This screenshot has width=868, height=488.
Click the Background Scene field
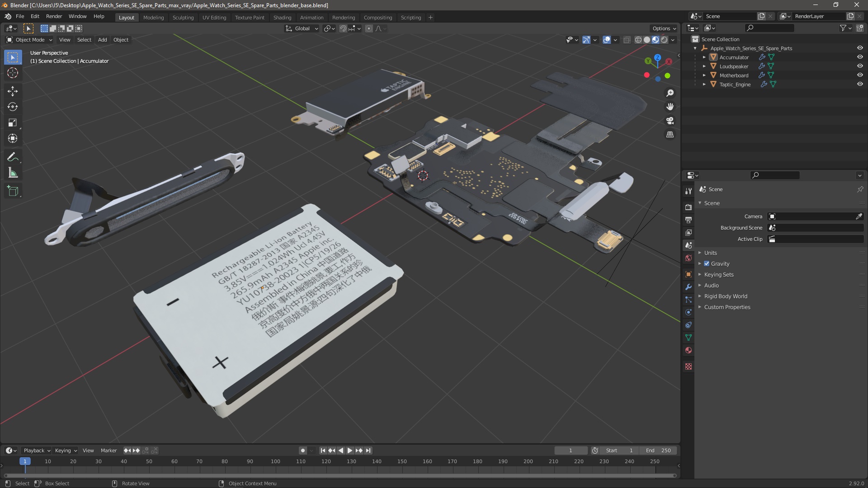[816, 228]
